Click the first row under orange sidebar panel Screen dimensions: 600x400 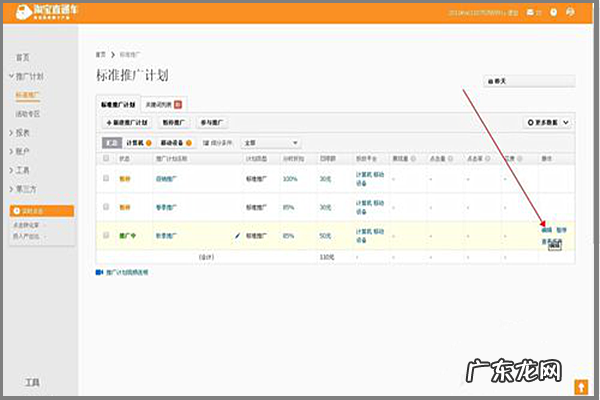click(x=29, y=225)
